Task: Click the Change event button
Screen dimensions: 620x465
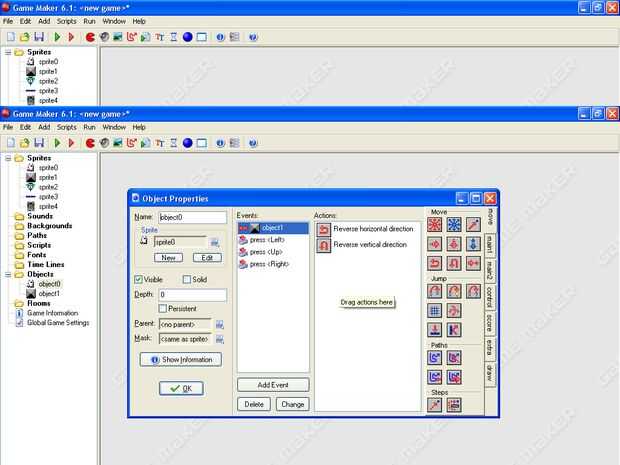Action: tap(293, 404)
